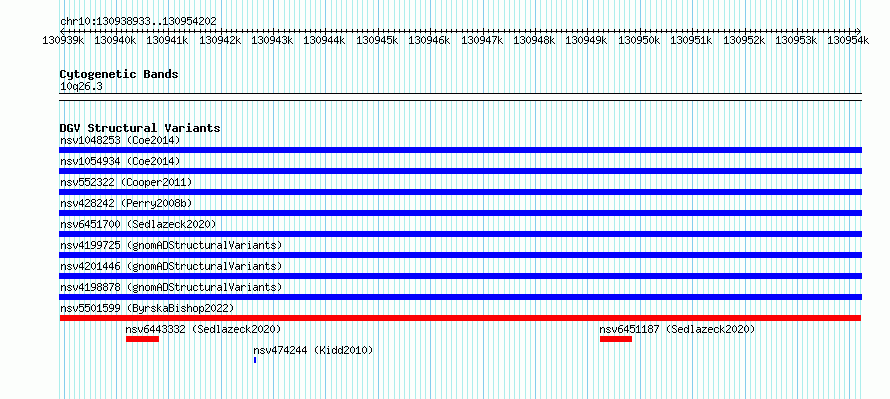Select the short red bar under nsv6451187
This screenshot has width=890, height=399.
616,339
